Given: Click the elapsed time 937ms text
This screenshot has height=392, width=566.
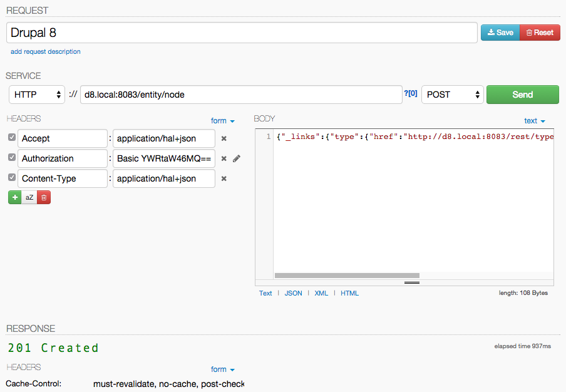Looking at the screenshot, I should [x=523, y=346].
